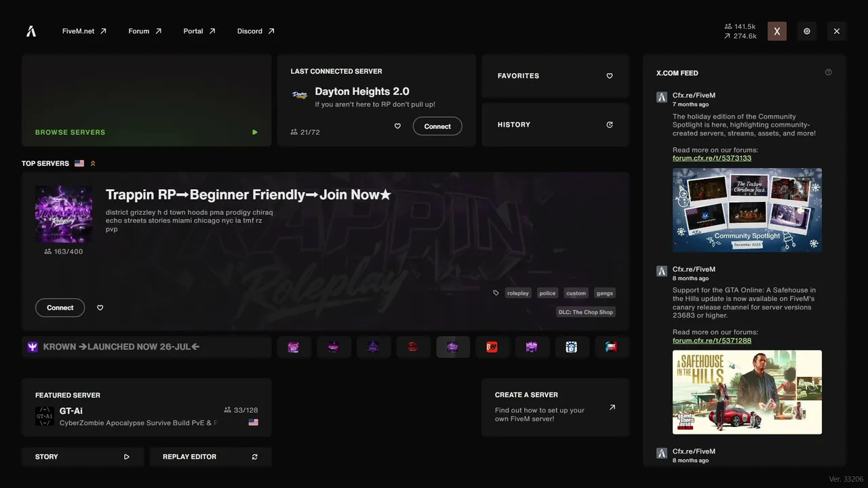Open the Trappin Roleplay server thumbnail

(64, 214)
